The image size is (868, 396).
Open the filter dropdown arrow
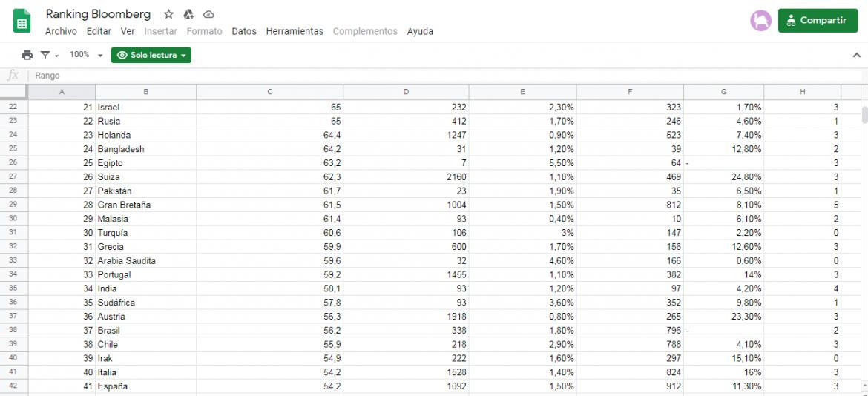pyautogui.click(x=56, y=56)
